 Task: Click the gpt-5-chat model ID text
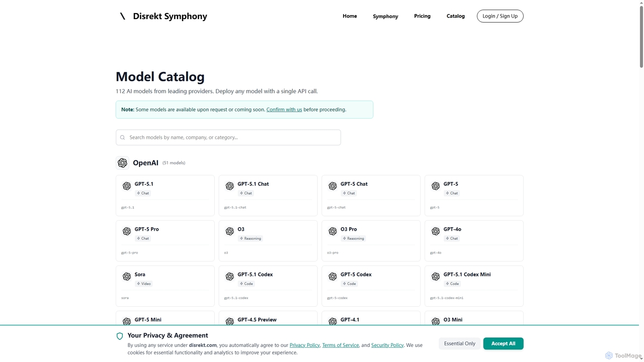(x=337, y=207)
